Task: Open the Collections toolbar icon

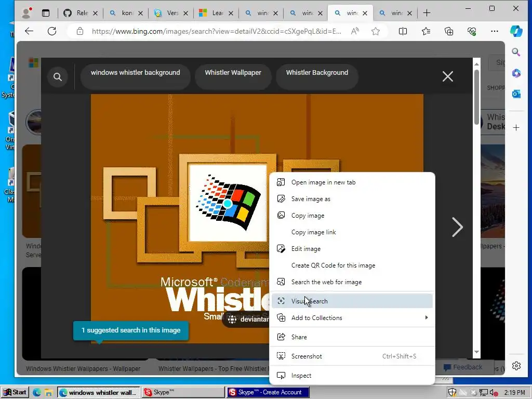Action: pyautogui.click(x=449, y=31)
